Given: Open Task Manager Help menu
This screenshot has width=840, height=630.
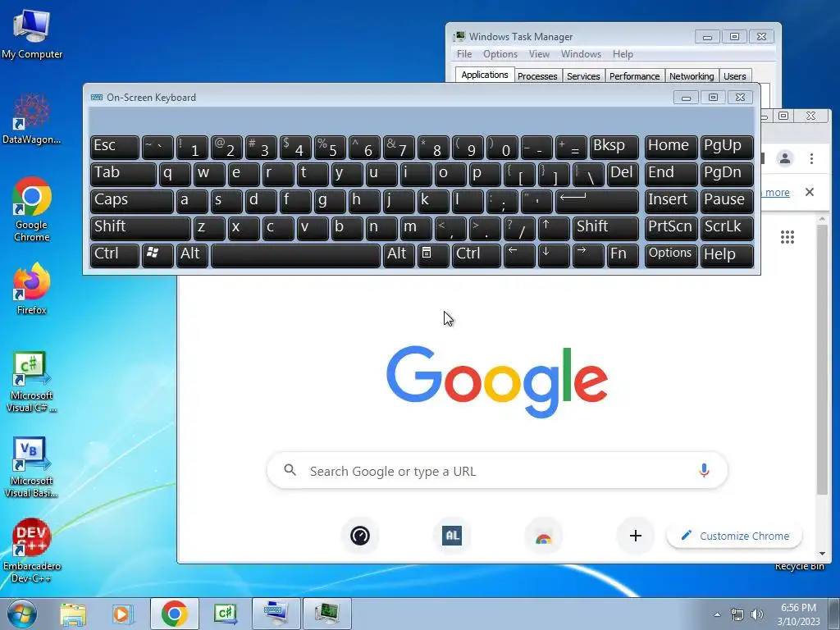Looking at the screenshot, I should point(623,54).
